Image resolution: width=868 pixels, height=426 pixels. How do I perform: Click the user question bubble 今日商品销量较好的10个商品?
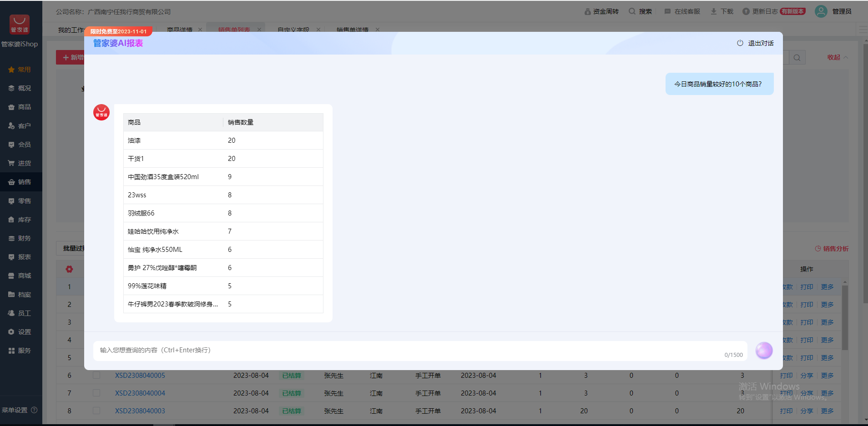coord(719,84)
